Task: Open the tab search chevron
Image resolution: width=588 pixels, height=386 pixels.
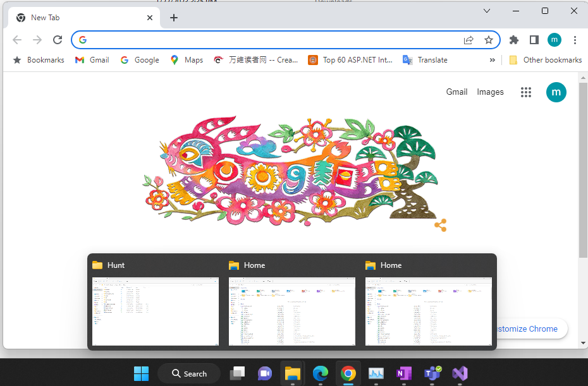Action: point(487,11)
